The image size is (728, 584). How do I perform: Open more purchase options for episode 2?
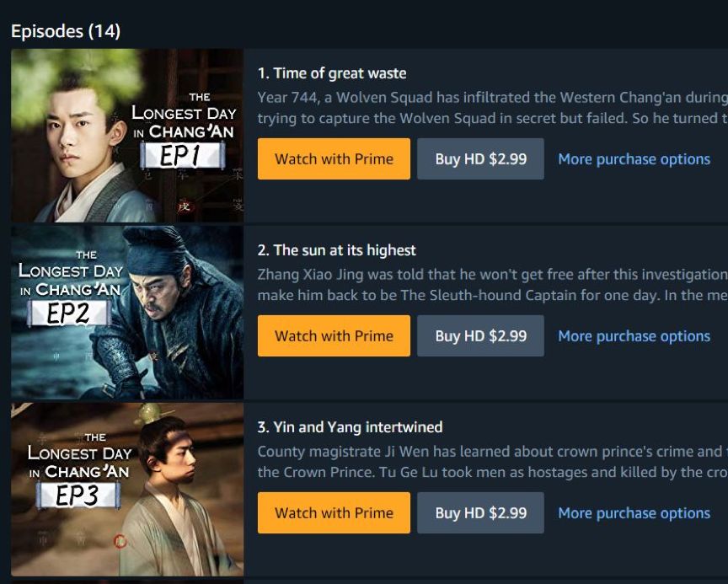[x=634, y=336]
